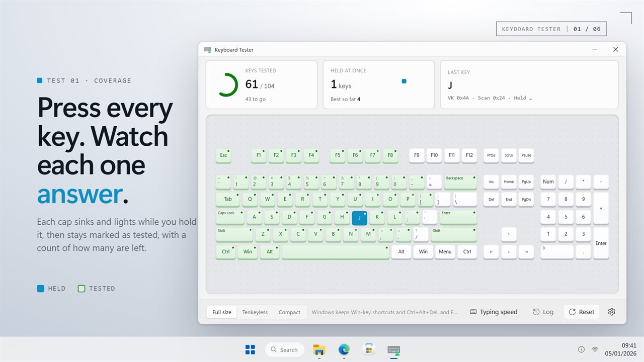644x362 pixels.
Task: Click the F9 keycap
Action: 417,155
